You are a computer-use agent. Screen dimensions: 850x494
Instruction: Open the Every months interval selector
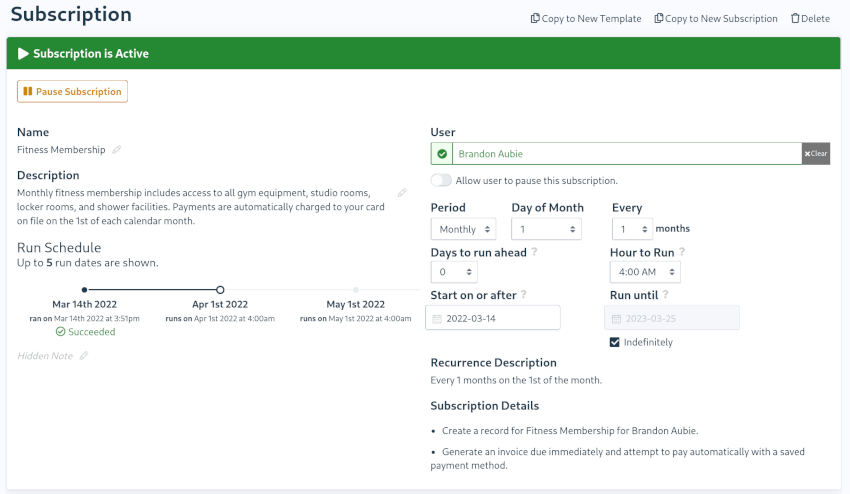coord(632,229)
